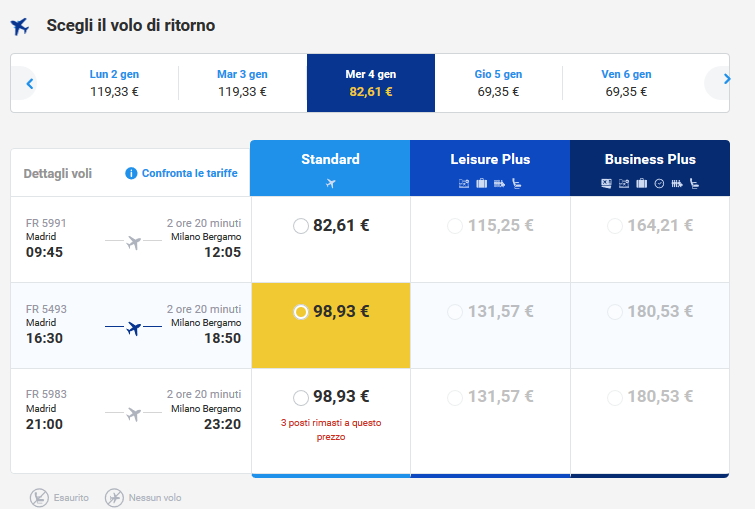The height and width of the screenshot is (509, 755).
Task: Select the 82,61 € Standard fare radio
Action: click(301, 226)
